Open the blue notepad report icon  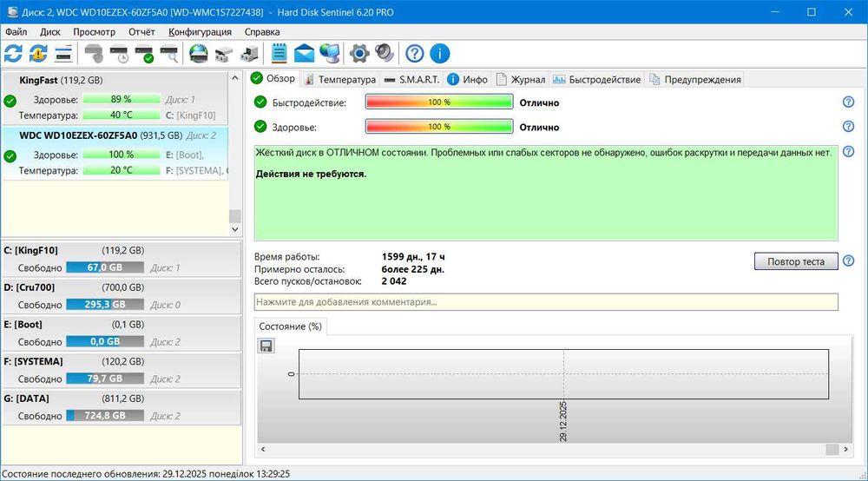click(x=279, y=54)
